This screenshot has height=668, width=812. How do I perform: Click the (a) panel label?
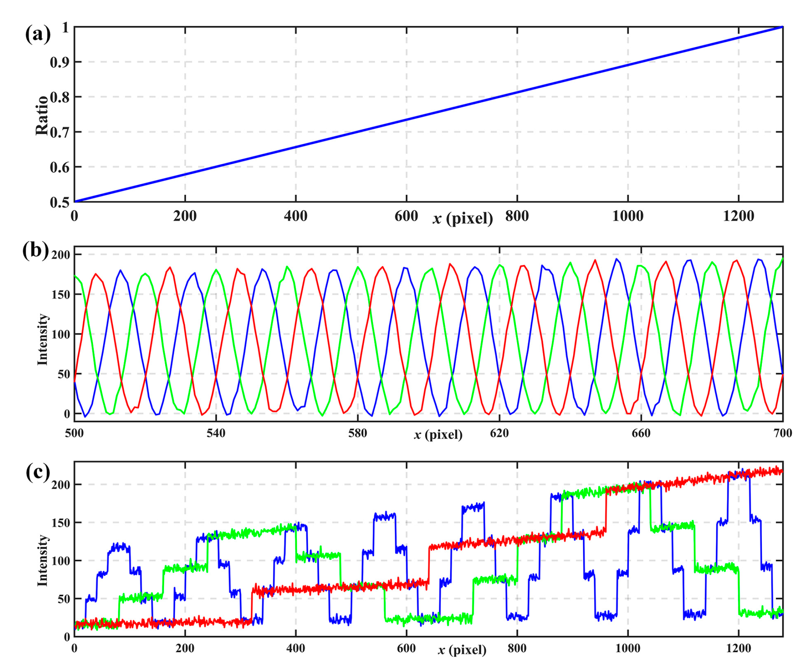[38, 35]
